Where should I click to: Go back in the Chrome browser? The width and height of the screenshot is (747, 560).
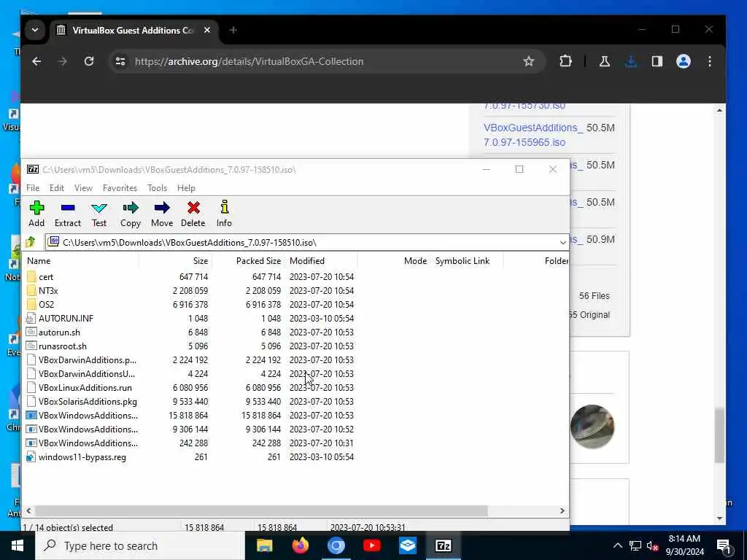point(36,61)
